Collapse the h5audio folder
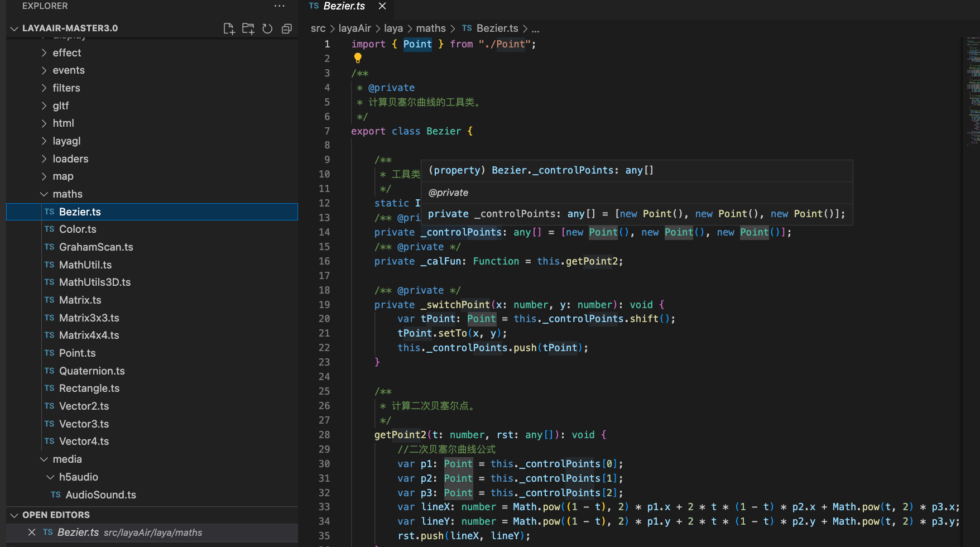Image resolution: width=980 pixels, height=547 pixels. click(x=78, y=477)
